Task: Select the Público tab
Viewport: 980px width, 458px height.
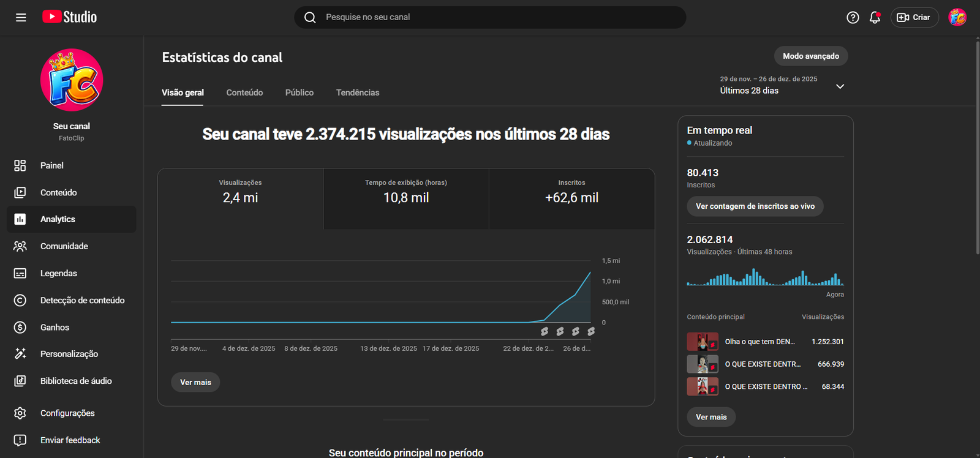Action: [x=299, y=92]
